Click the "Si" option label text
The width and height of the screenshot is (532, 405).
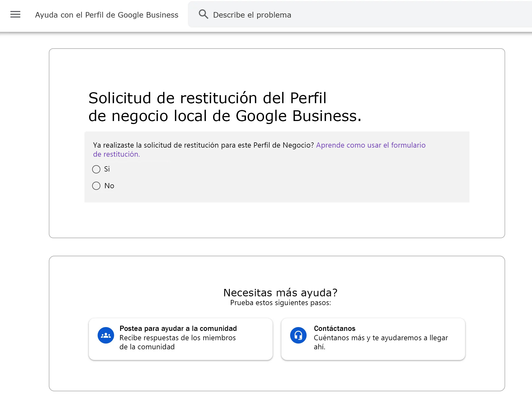(107, 169)
